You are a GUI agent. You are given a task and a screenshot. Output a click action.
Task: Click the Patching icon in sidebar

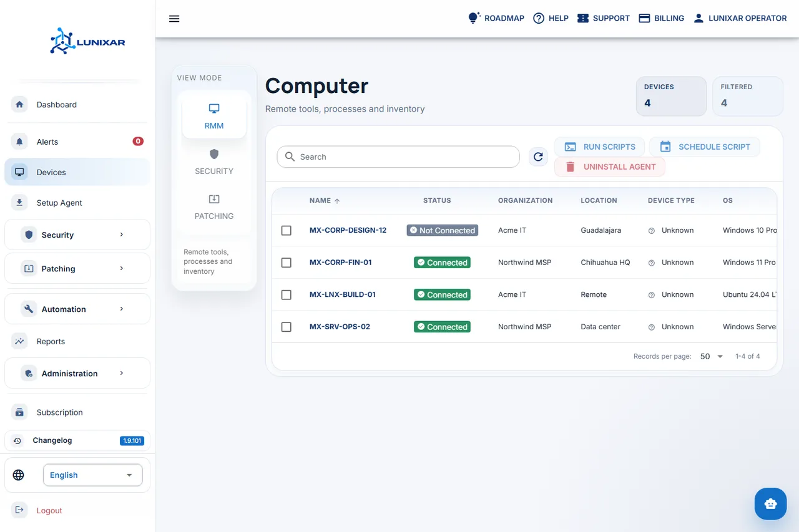pyautogui.click(x=28, y=268)
